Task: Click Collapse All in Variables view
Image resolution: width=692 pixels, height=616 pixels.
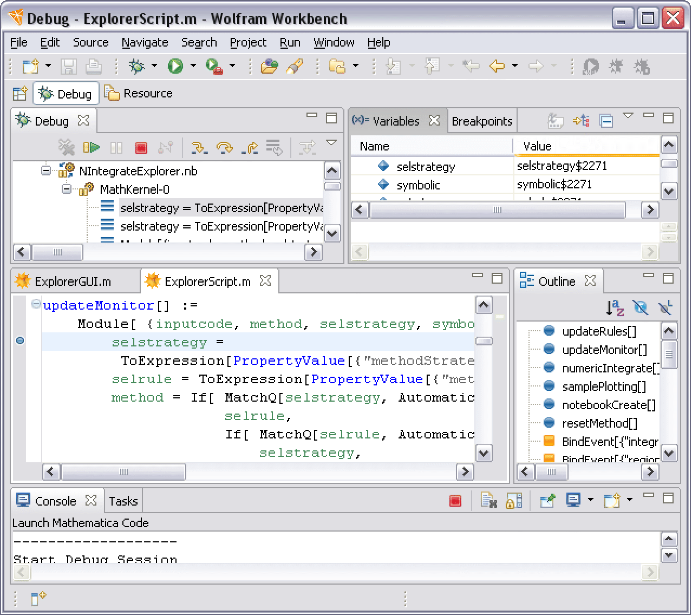Action: 606,121
